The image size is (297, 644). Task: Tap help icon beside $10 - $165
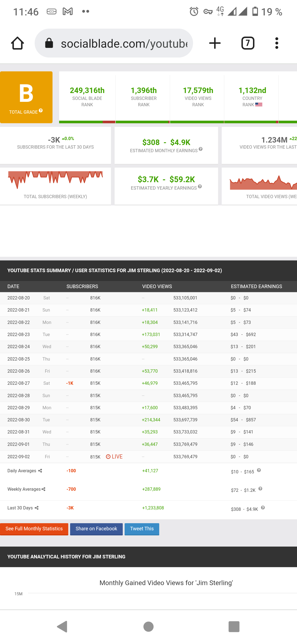259,470
